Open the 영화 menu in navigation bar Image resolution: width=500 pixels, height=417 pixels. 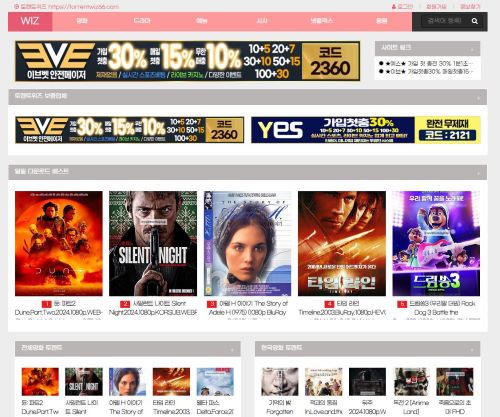[82, 21]
